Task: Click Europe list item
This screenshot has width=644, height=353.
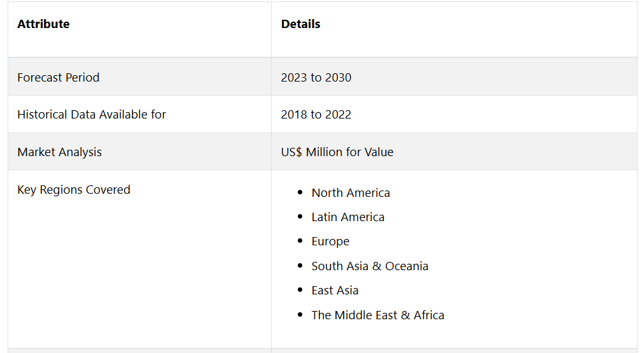Action: [x=330, y=241]
